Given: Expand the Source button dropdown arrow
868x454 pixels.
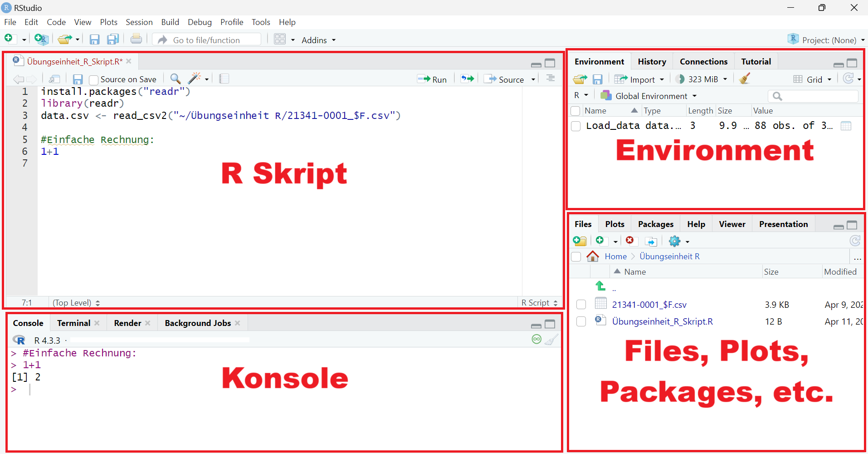Looking at the screenshot, I should coord(533,79).
